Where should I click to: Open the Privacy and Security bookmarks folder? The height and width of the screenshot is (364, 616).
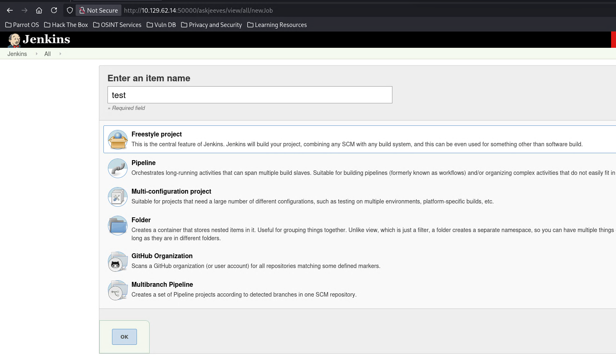(211, 25)
